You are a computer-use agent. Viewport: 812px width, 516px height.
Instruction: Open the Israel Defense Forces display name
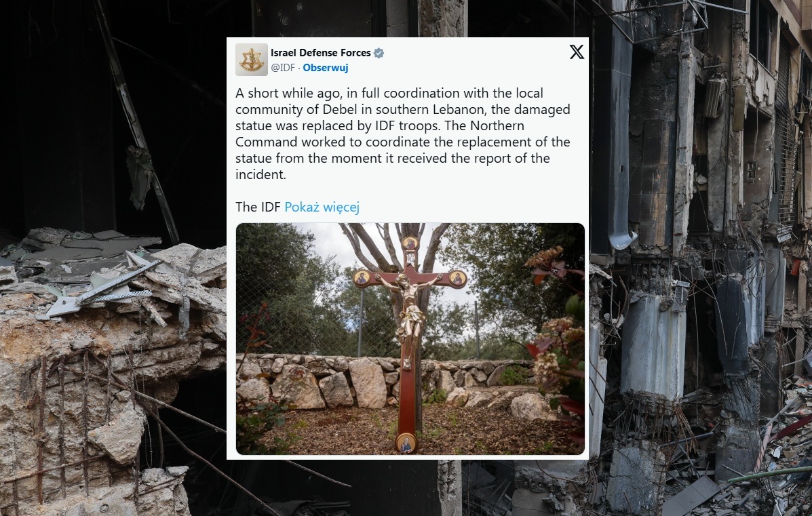tap(321, 53)
